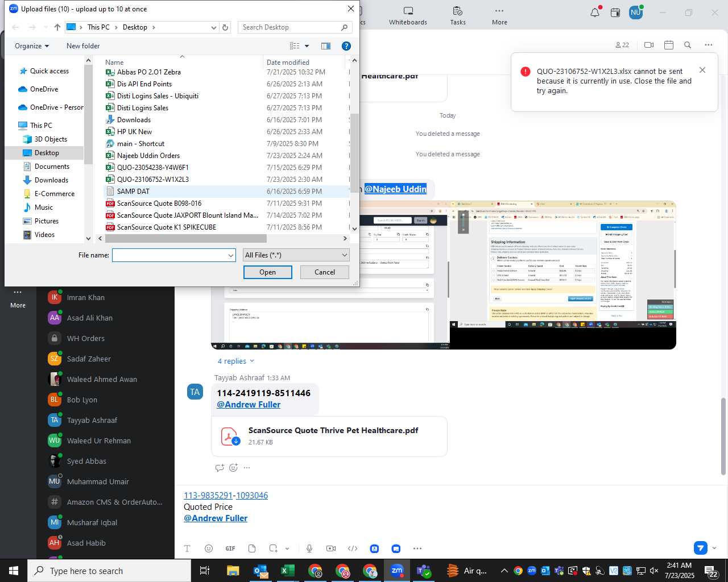Select Najeeb Uddin Orders file
Image resolution: width=728 pixels, height=582 pixels.
point(148,156)
